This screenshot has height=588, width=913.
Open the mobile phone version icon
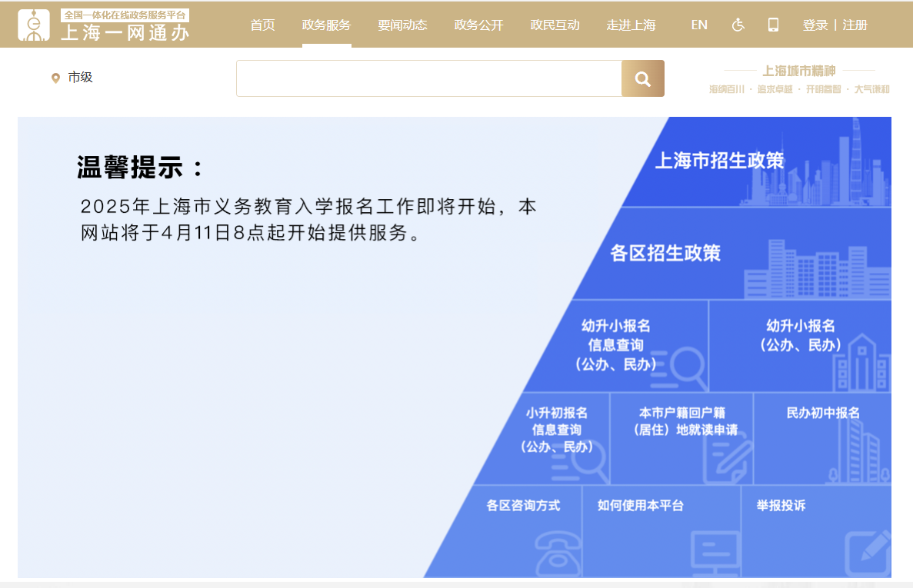point(773,25)
